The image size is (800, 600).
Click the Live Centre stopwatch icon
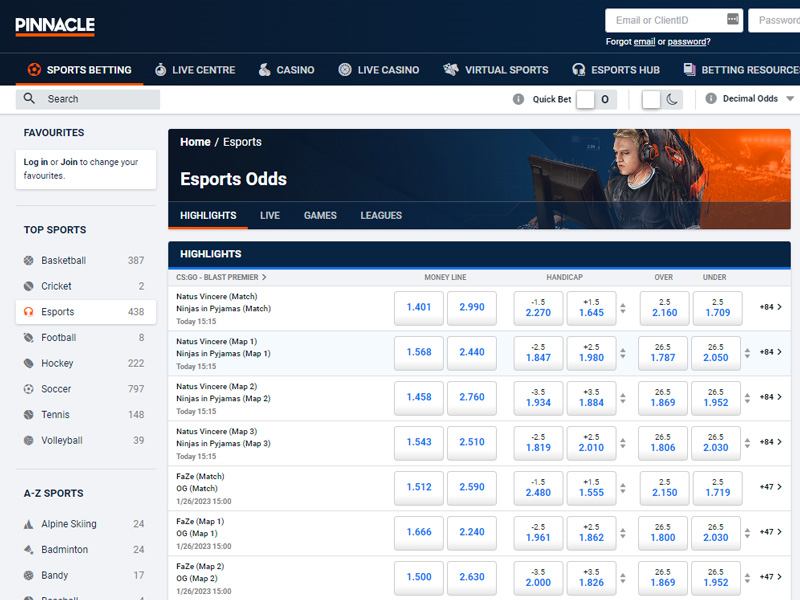click(x=161, y=69)
